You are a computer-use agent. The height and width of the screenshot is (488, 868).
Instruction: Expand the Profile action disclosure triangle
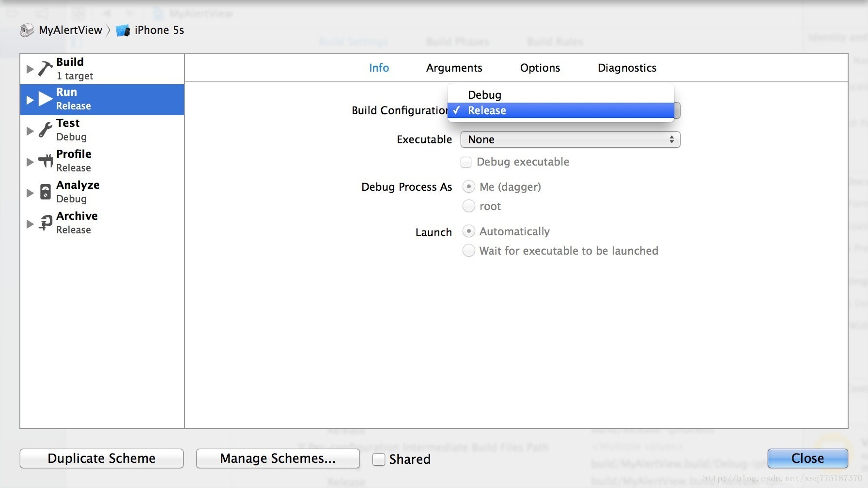click(30, 162)
